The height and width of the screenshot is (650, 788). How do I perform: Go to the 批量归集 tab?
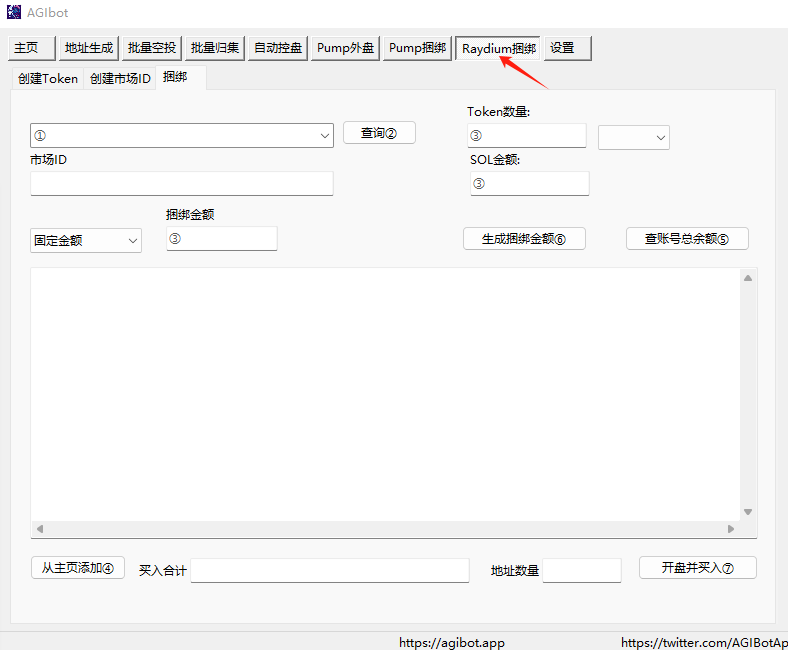pos(215,48)
